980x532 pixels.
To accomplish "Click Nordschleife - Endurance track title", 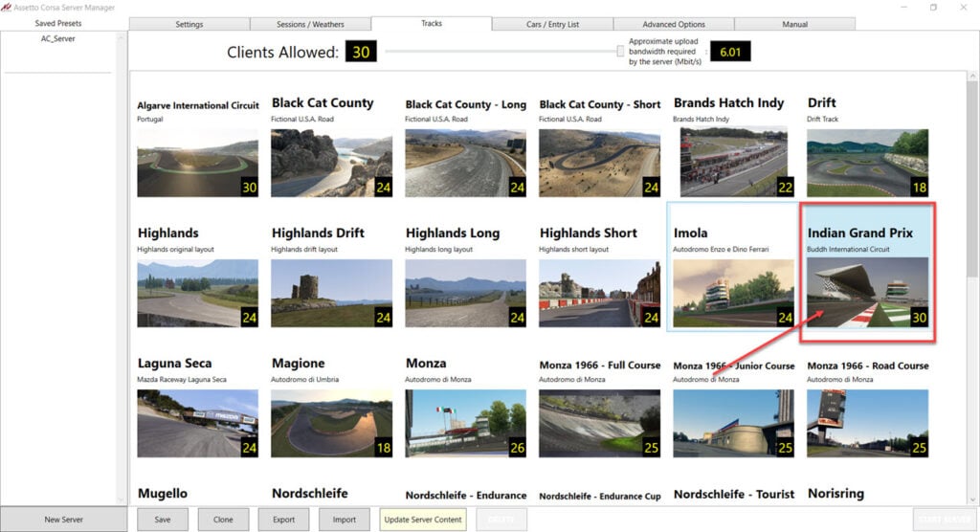I will coord(466,495).
